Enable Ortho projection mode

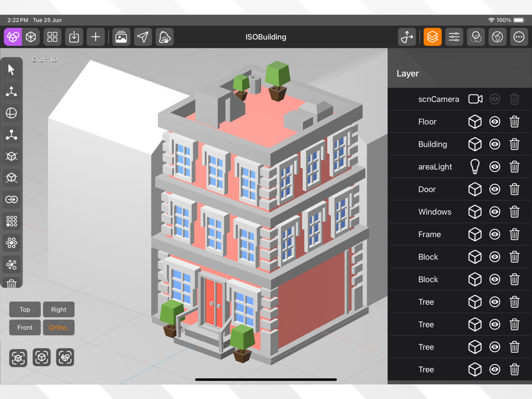click(58, 327)
